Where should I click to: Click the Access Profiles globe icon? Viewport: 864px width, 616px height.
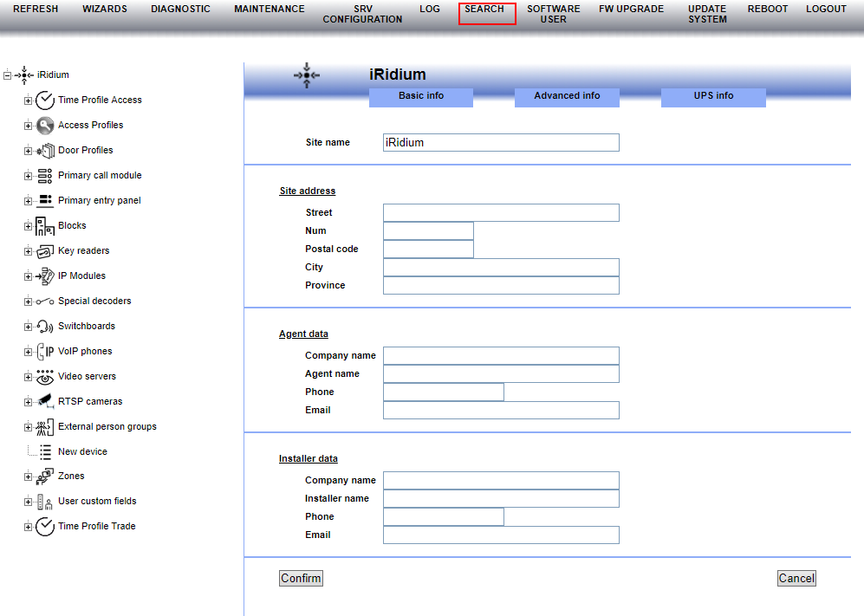(45, 125)
